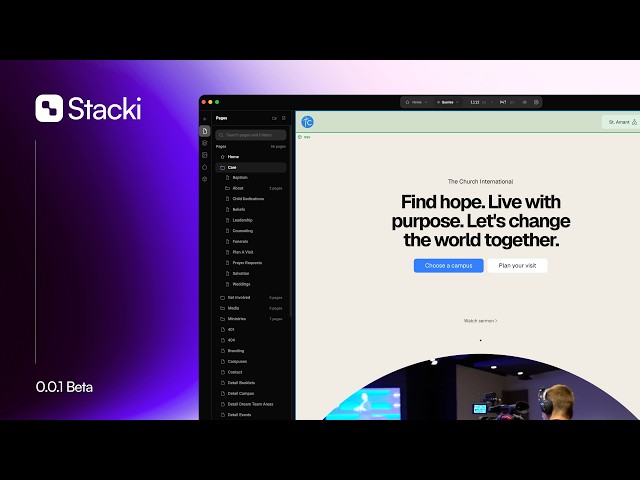Viewport: 640px width, 480px height.
Task: Open the Contact page
Action: click(x=251, y=372)
